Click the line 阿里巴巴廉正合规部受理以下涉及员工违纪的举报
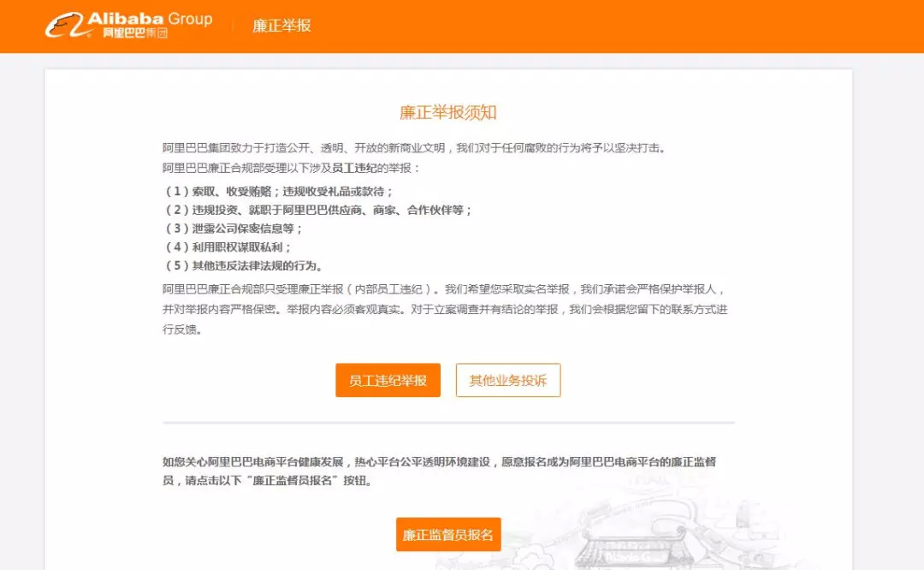The width and height of the screenshot is (924, 570). coord(291,168)
